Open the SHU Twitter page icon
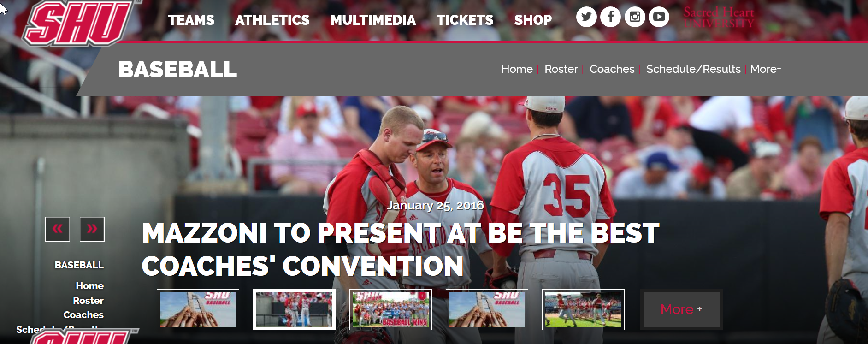This screenshot has width=868, height=344. (x=586, y=17)
